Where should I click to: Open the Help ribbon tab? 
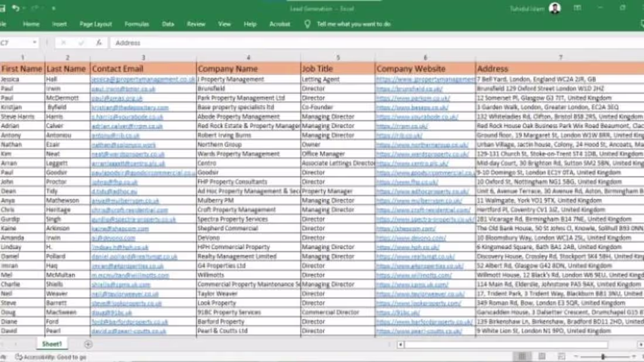click(x=250, y=24)
